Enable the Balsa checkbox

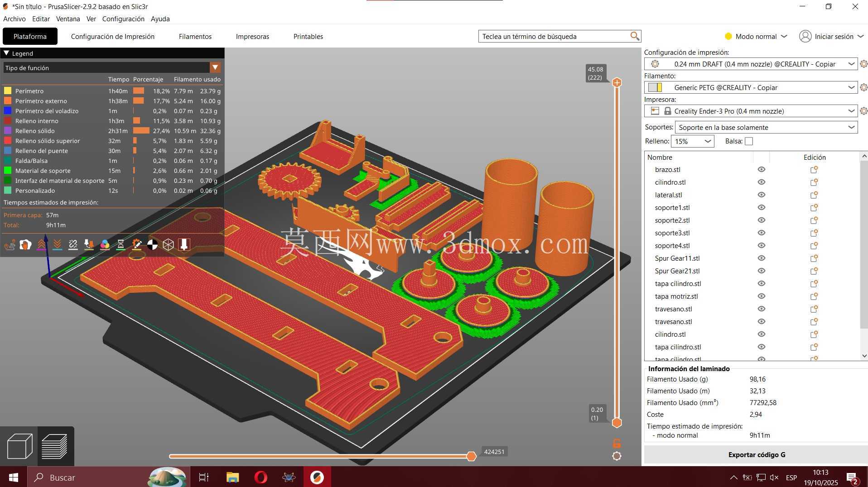pyautogui.click(x=749, y=141)
